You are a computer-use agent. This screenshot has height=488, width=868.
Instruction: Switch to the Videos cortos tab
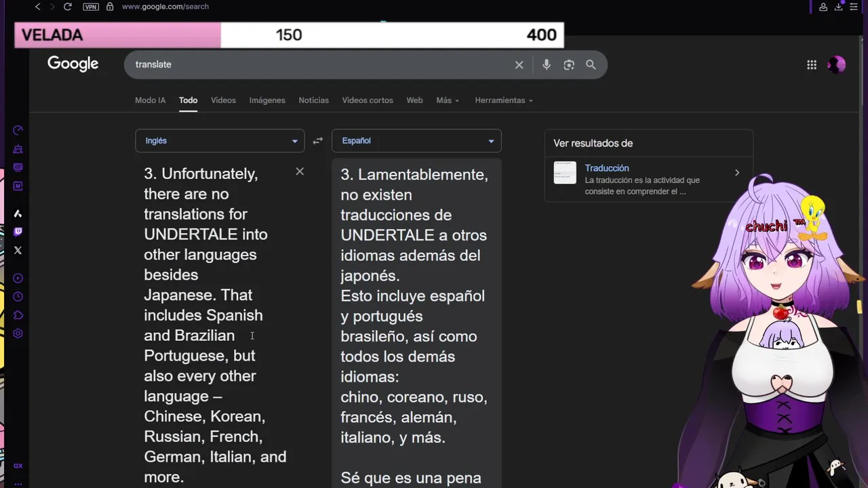click(368, 100)
